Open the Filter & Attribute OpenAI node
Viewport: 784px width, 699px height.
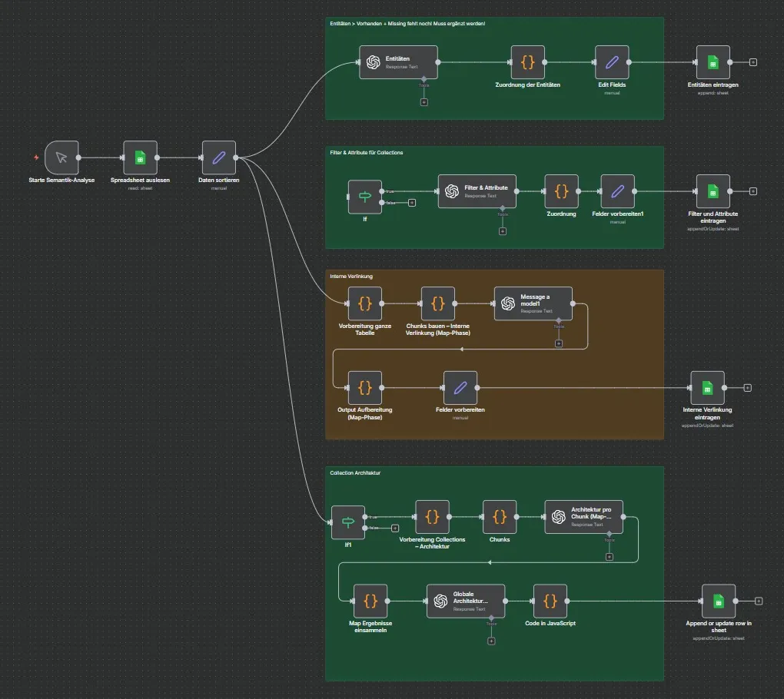(x=477, y=191)
